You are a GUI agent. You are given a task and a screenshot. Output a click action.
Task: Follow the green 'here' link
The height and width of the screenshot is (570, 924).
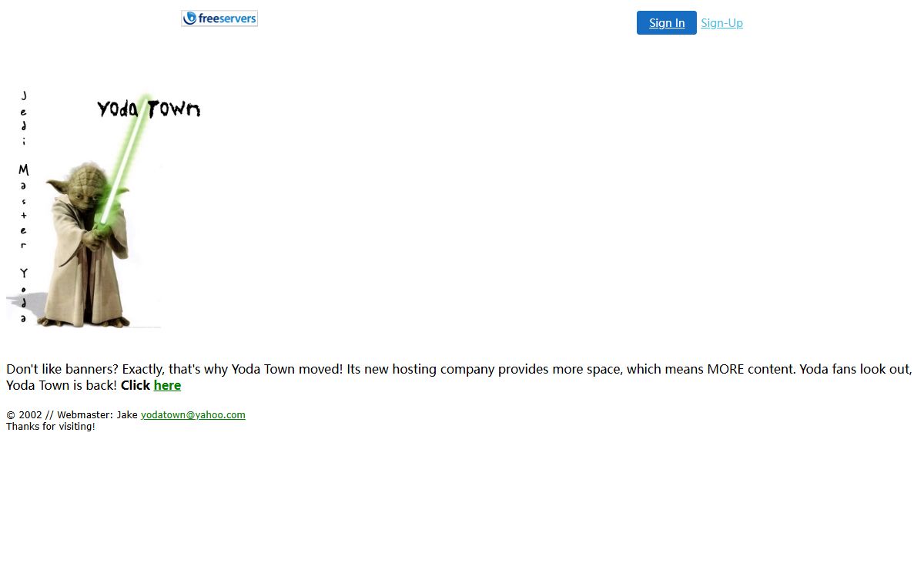tap(167, 385)
